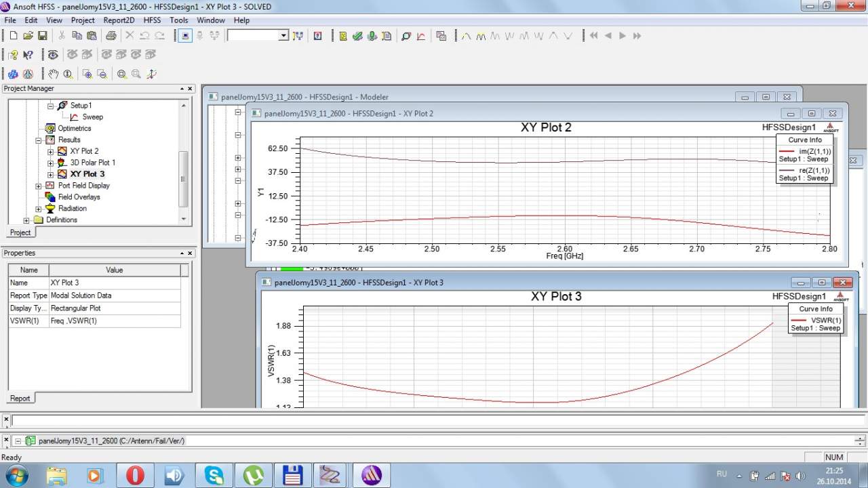Image resolution: width=868 pixels, height=488 pixels.
Task: Click the Open folder toolbar icon
Action: tap(28, 36)
